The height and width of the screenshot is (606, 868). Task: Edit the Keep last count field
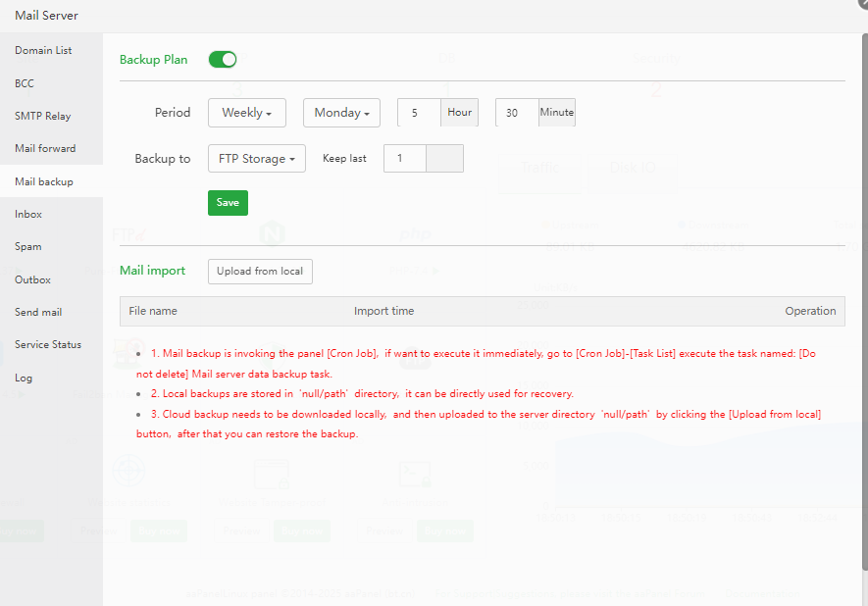(405, 158)
